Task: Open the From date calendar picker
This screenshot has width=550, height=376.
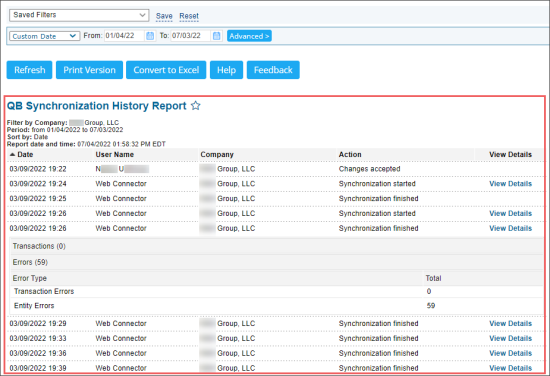Action: [x=150, y=36]
